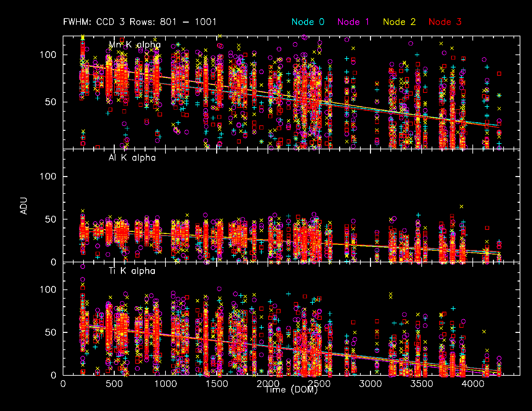Click the FWHM CCD 3 Rows plot title
532x411 pixels.
140,22
